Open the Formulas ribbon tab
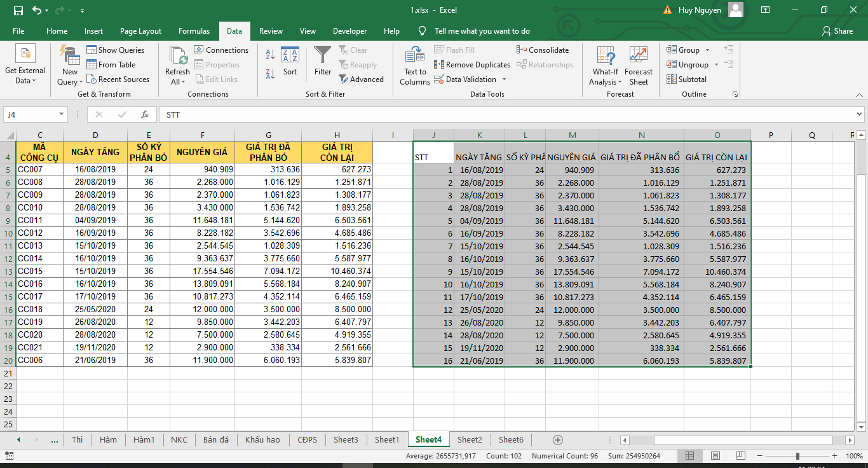 click(194, 31)
